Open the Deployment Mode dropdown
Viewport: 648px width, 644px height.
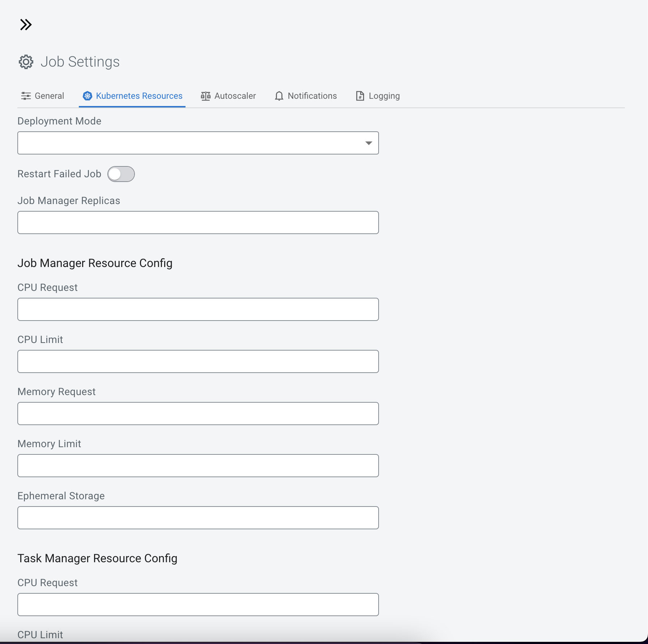pyautogui.click(x=192, y=143)
